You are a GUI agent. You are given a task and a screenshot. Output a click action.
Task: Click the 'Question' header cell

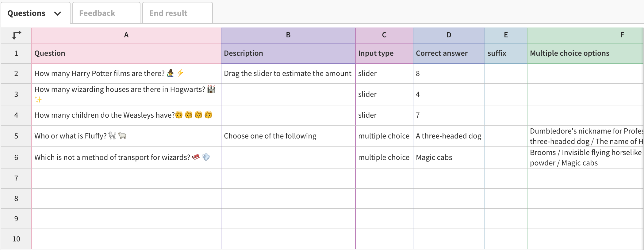click(x=126, y=53)
